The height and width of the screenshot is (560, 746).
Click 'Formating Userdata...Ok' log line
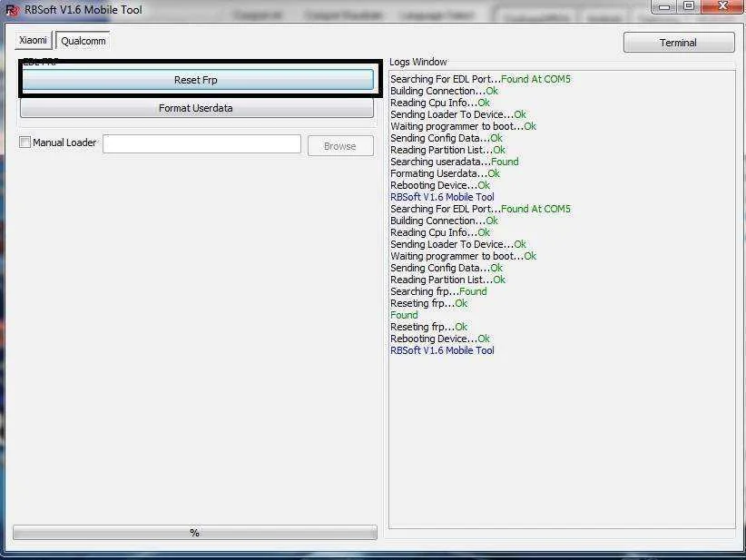point(445,173)
